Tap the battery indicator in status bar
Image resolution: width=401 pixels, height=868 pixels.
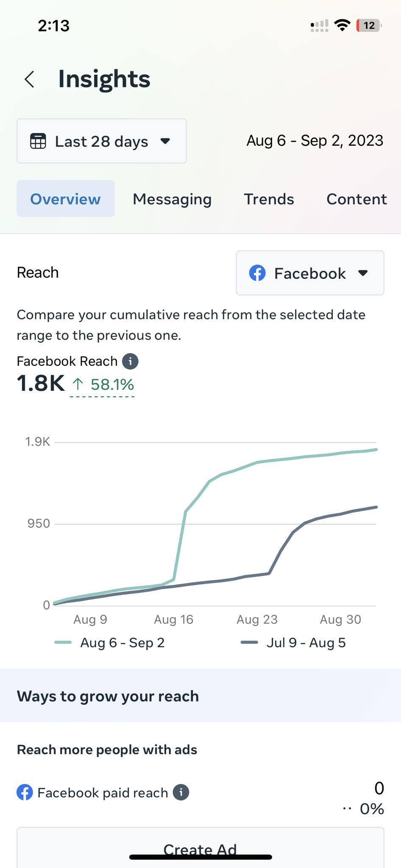[369, 25]
